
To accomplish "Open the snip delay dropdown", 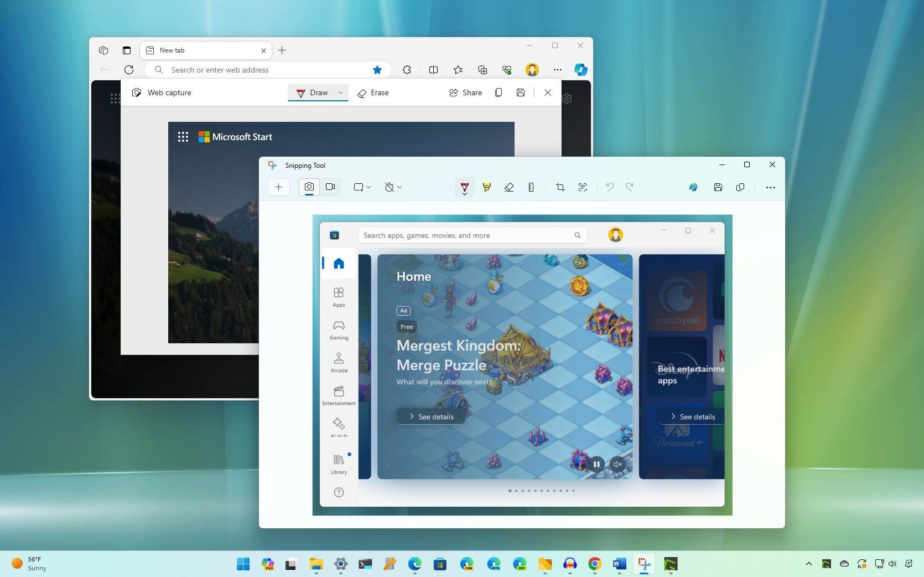I will click(392, 187).
